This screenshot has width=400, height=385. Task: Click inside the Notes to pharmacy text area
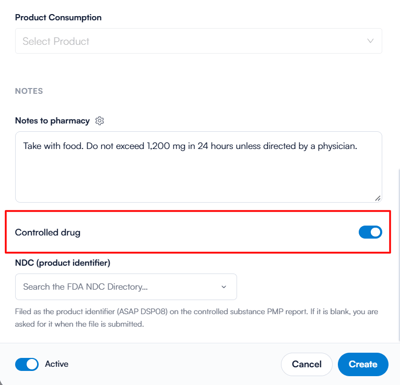198,167
